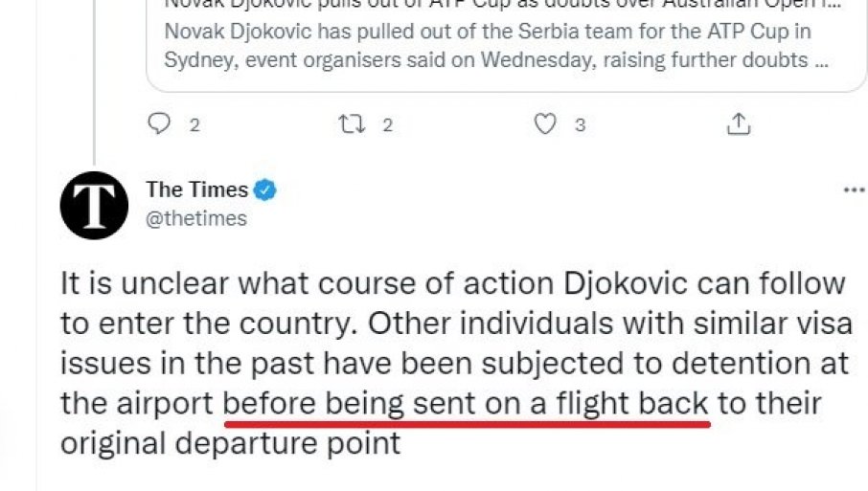Click the like count number 3
The width and height of the screenshot is (868, 491).
coord(581,125)
